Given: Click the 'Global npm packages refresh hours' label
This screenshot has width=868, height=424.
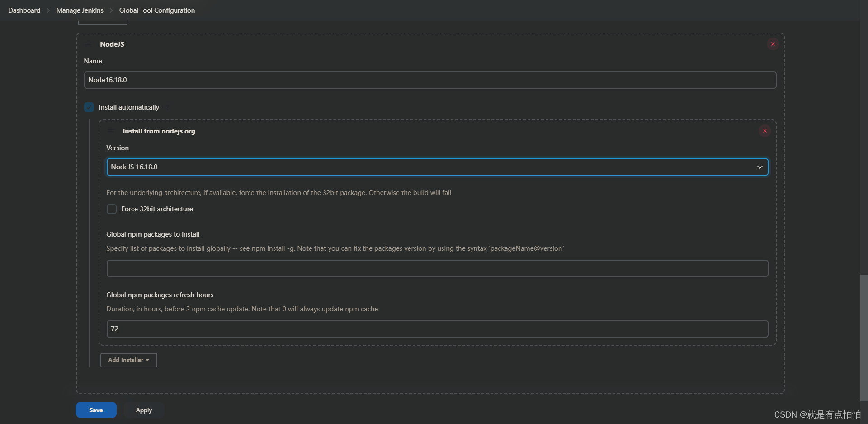Looking at the screenshot, I should click(x=160, y=295).
